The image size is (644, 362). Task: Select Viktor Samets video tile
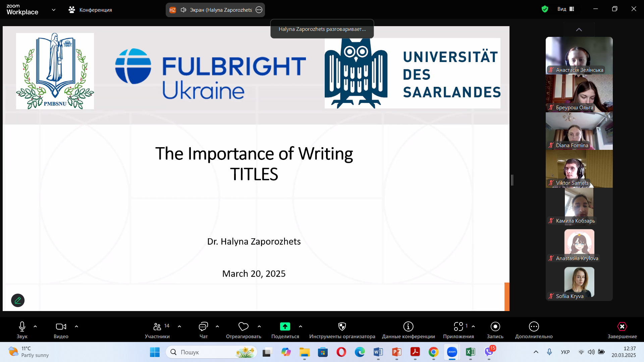coord(579,169)
